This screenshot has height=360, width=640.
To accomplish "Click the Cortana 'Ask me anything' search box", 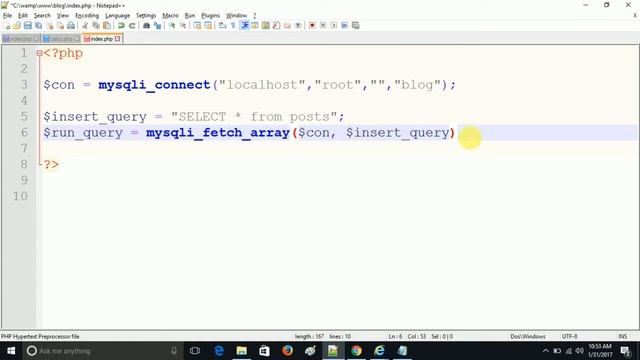I will pos(102,351).
